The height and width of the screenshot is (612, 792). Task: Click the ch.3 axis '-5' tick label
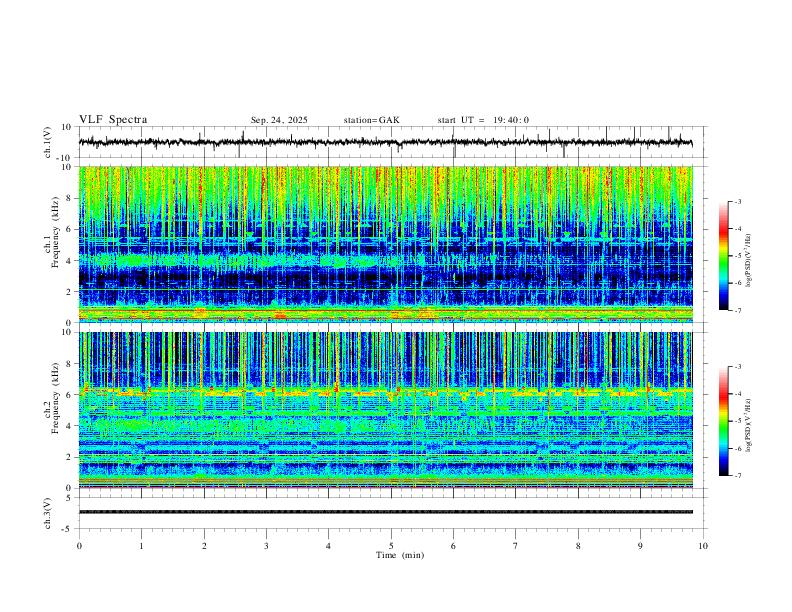(68, 529)
